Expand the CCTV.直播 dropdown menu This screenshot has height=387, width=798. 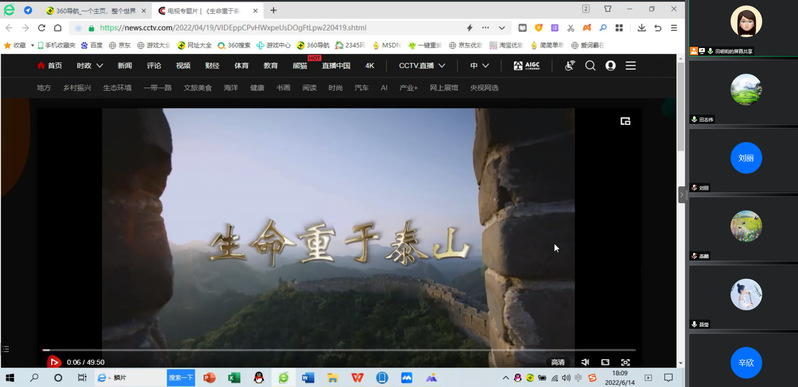click(422, 66)
